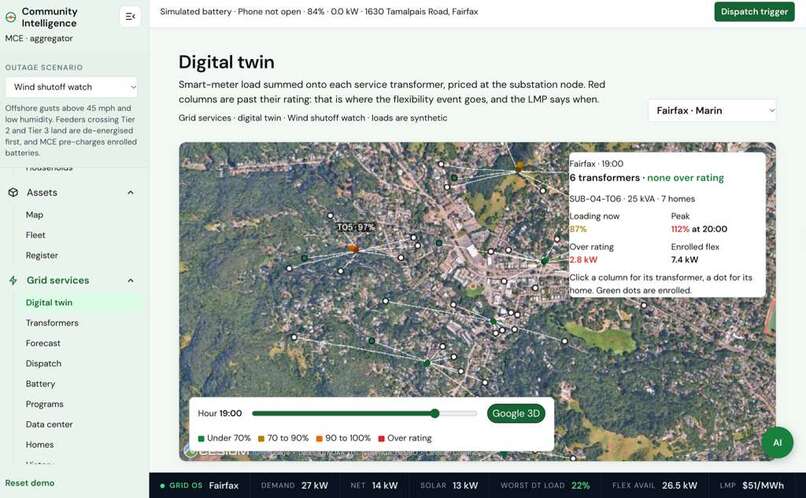Click the DEMAND 27 kW status entry
This screenshot has height=498, width=806.
[294, 485]
